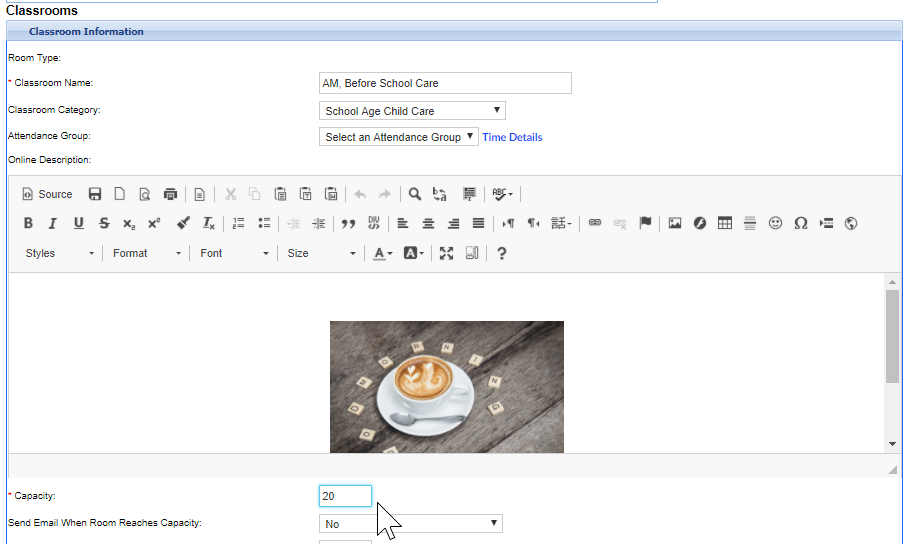Click the Insert Link chain icon
This screenshot has width=911, height=544.
[x=595, y=223]
